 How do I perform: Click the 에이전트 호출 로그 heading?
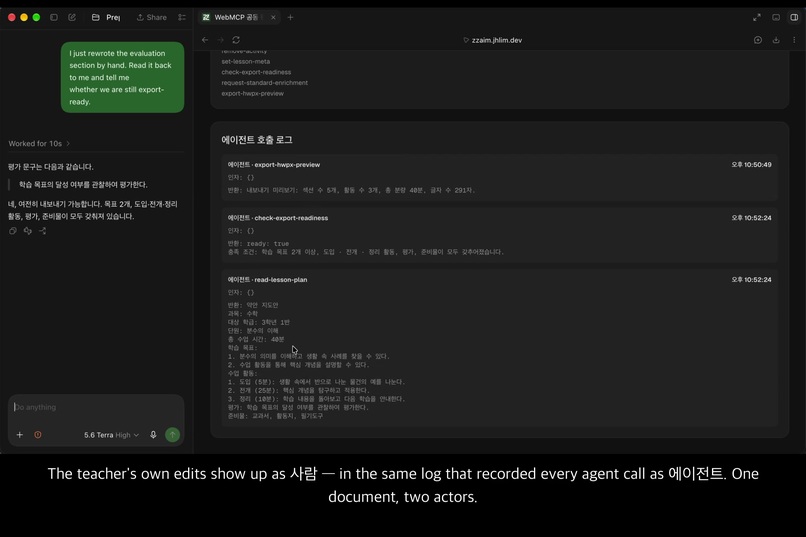point(257,140)
